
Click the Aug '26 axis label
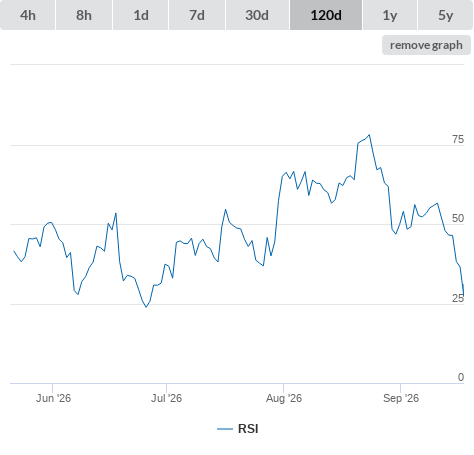284,398
